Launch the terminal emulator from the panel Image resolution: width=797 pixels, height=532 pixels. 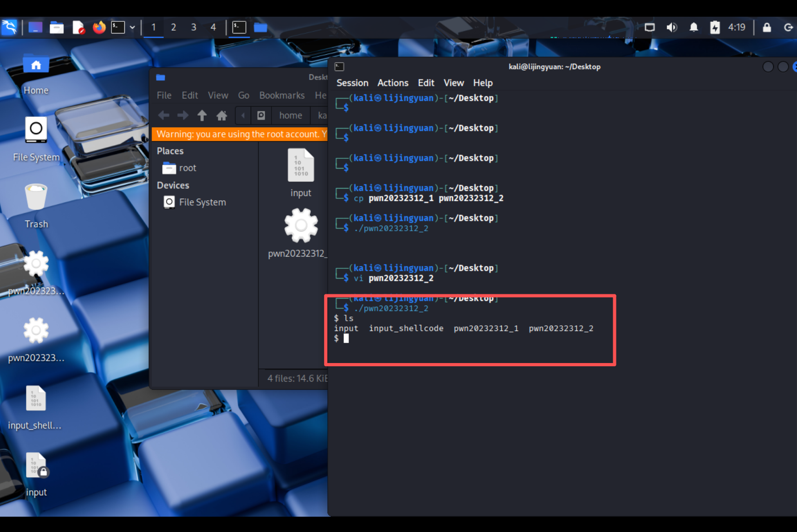pyautogui.click(x=118, y=27)
